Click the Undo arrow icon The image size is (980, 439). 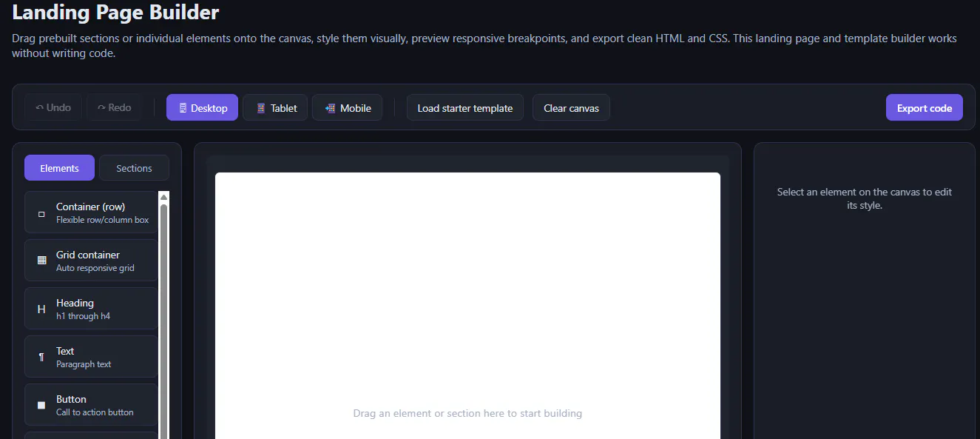40,108
